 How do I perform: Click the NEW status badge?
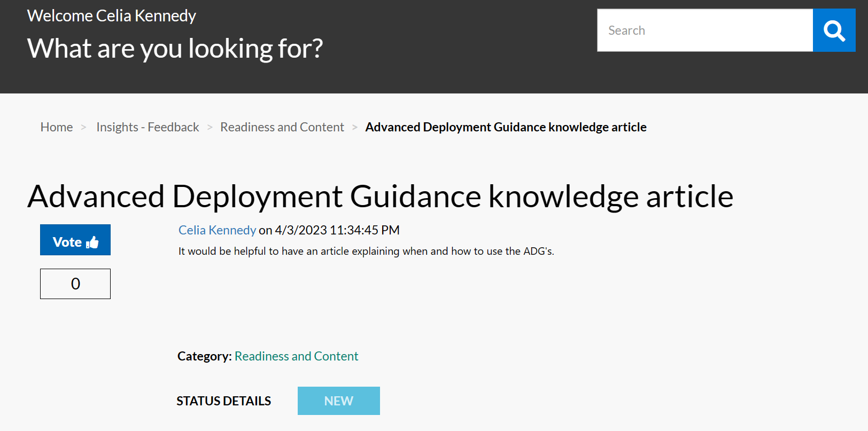(339, 401)
